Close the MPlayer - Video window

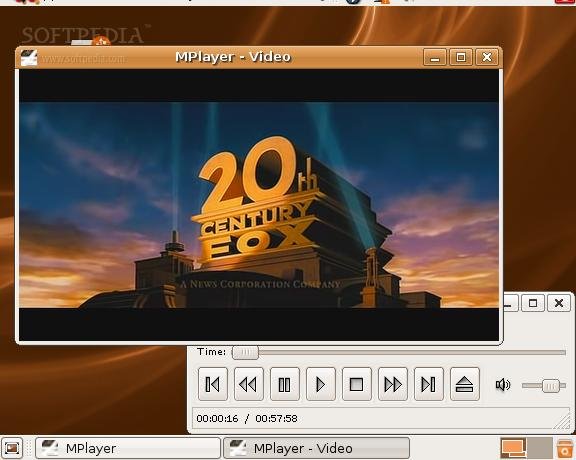click(487, 57)
